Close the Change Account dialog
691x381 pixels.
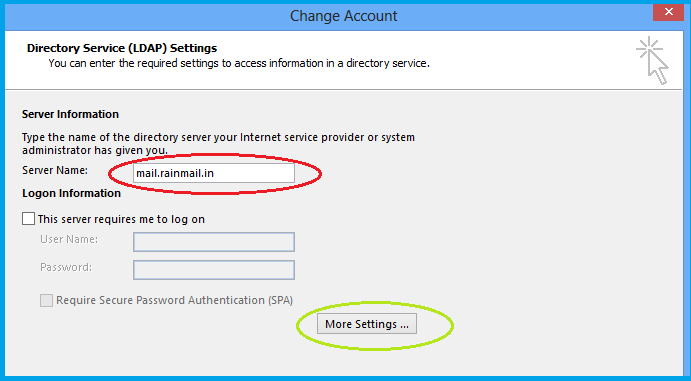click(x=669, y=12)
